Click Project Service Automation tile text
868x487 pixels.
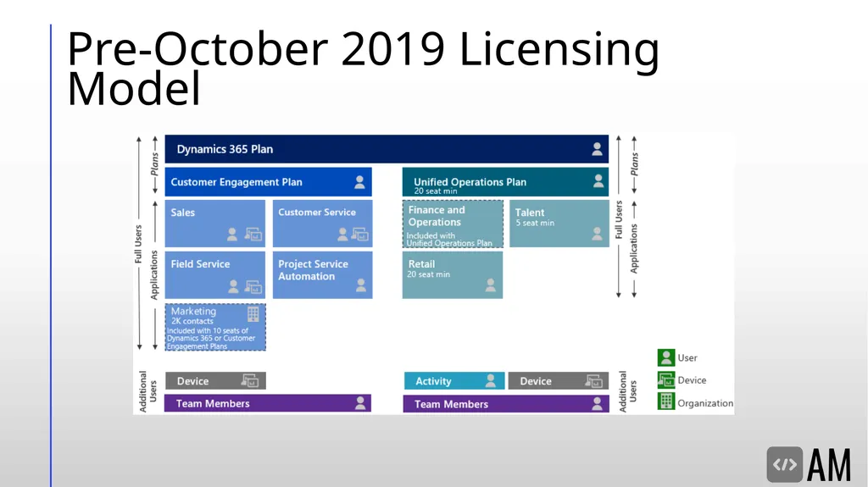[x=313, y=270]
